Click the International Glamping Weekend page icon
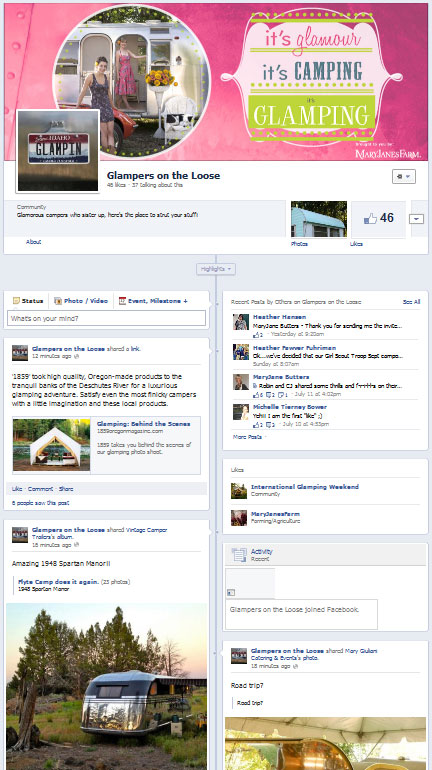 tap(239, 491)
